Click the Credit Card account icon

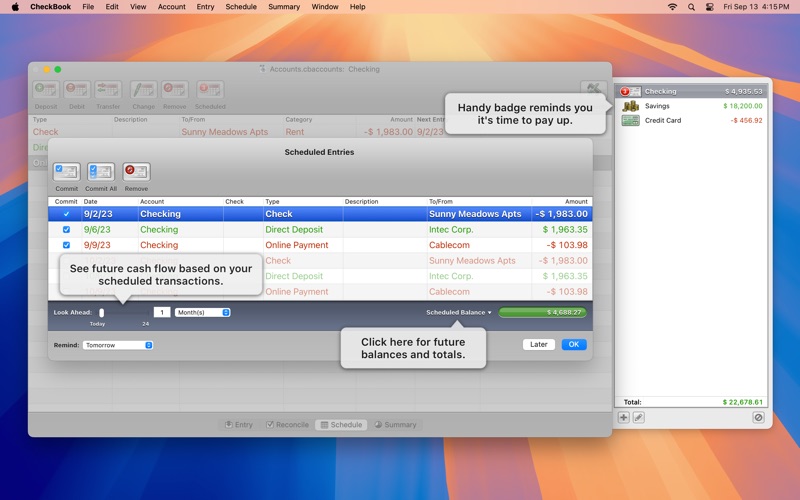pyautogui.click(x=631, y=120)
